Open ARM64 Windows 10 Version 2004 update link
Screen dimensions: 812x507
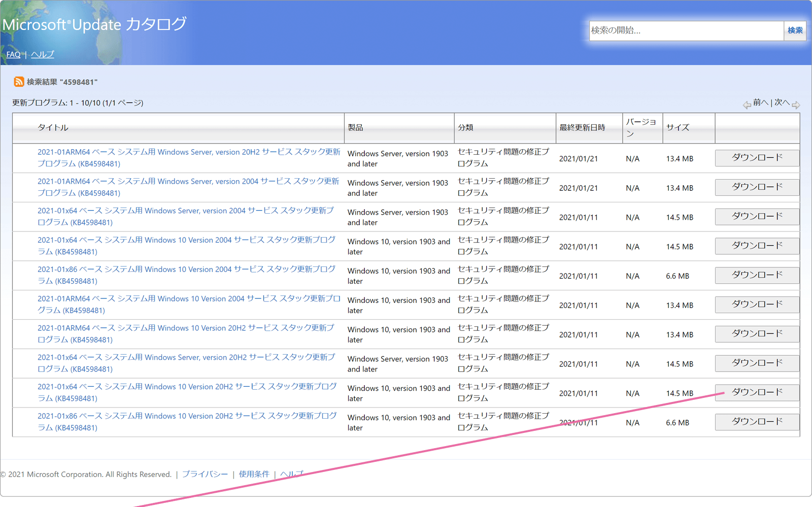(189, 305)
